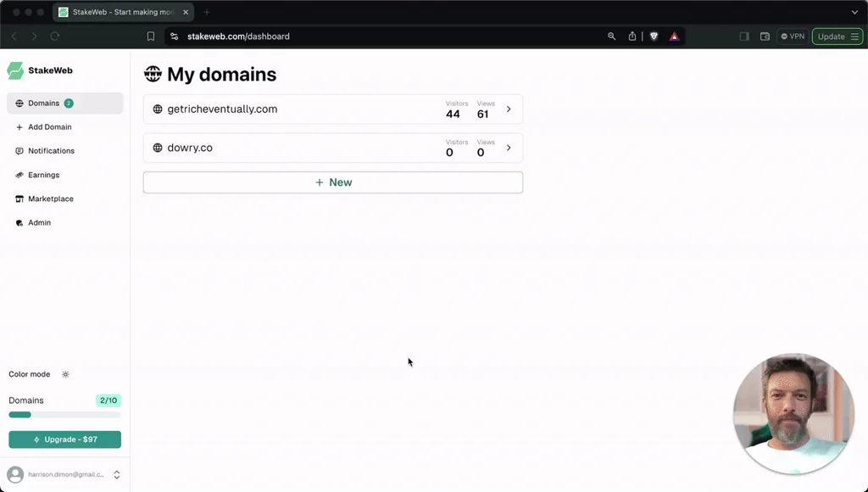Click the + New domain button
The width and height of the screenshot is (868, 492).
point(332,182)
